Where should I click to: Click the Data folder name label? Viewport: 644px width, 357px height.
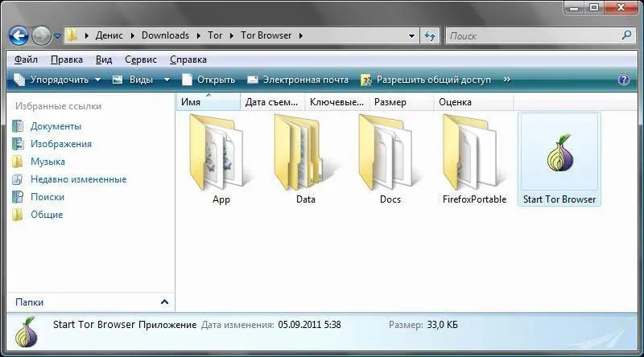click(306, 199)
